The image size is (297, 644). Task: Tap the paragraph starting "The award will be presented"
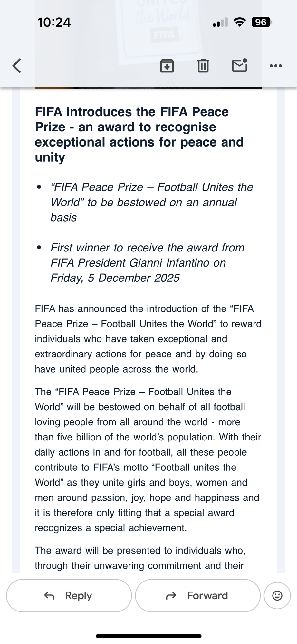(140, 558)
